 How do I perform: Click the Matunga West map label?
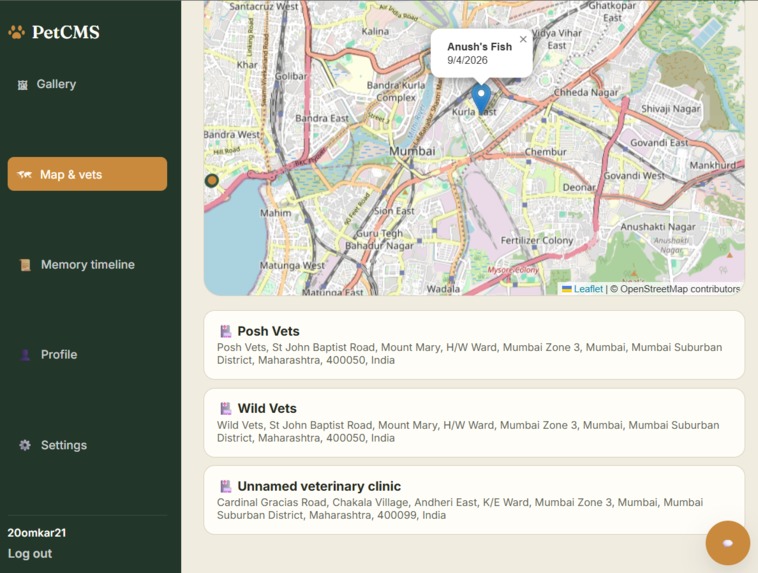292,265
